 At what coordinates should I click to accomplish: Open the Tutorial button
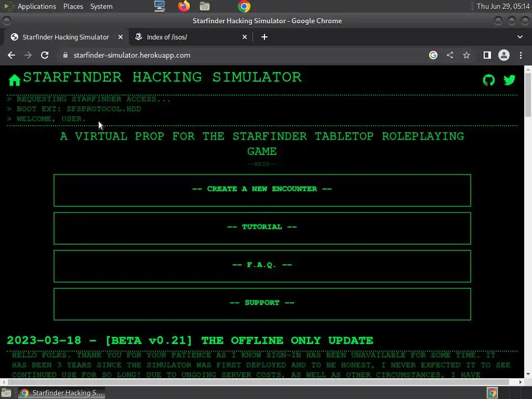pyautogui.click(x=262, y=229)
